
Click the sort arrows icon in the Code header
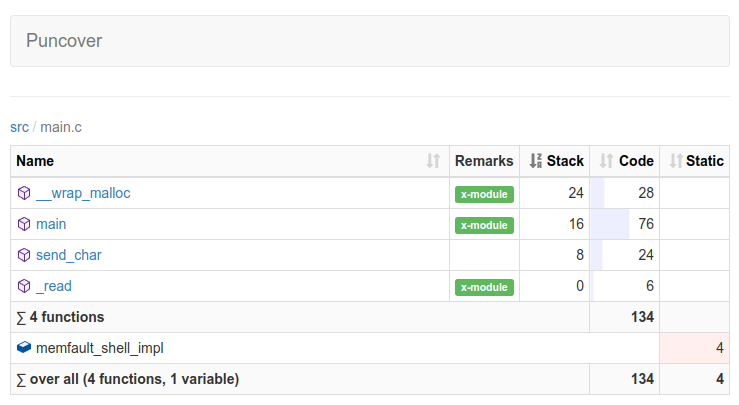(607, 161)
